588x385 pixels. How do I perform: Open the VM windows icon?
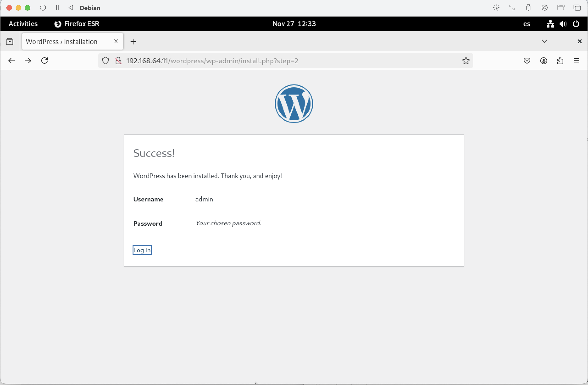point(577,8)
